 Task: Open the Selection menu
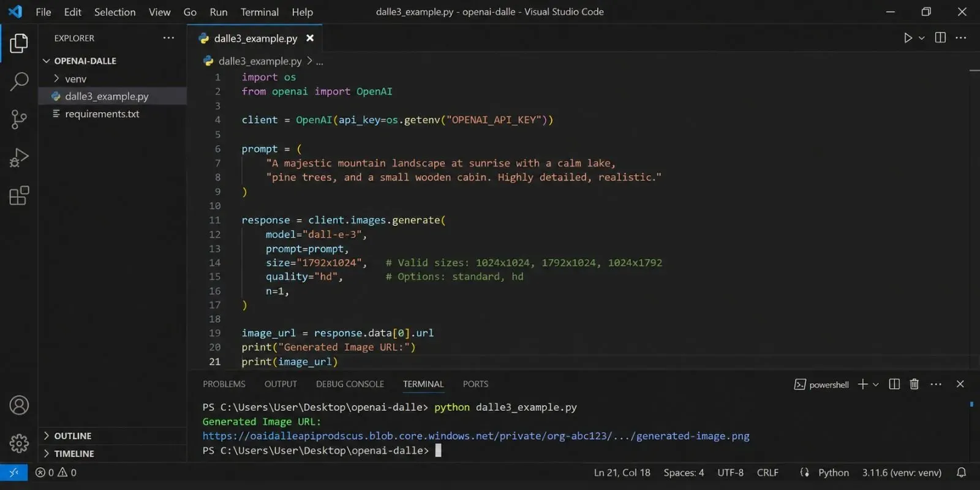click(x=115, y=12)
